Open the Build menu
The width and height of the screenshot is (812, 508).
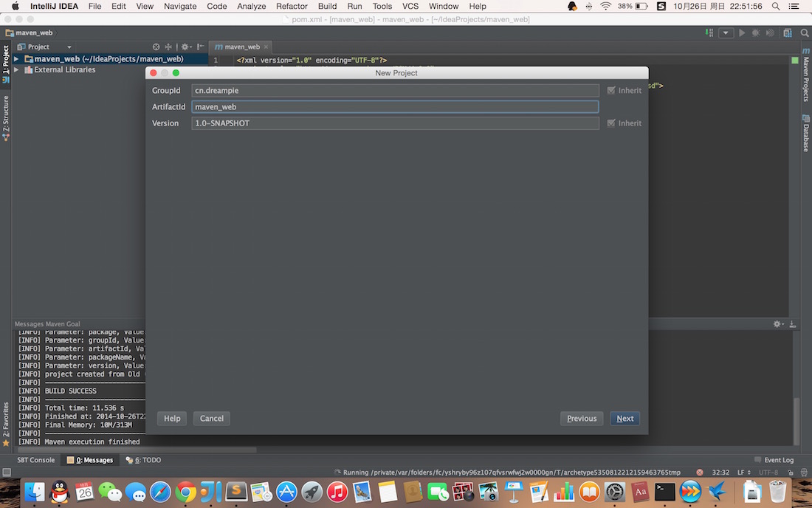pos(327,6)
